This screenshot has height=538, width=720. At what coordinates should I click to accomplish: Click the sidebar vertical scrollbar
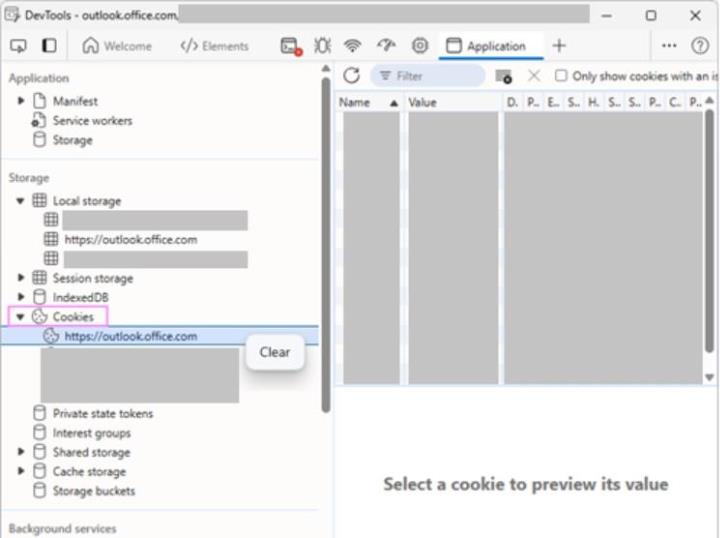click(x=326, y=245)
